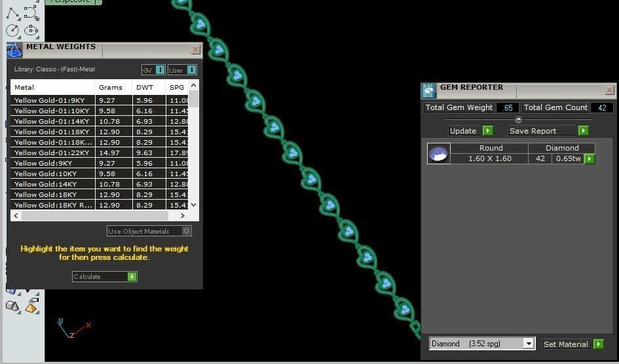Click the 14.97 grams cell

tap(114, 153)
